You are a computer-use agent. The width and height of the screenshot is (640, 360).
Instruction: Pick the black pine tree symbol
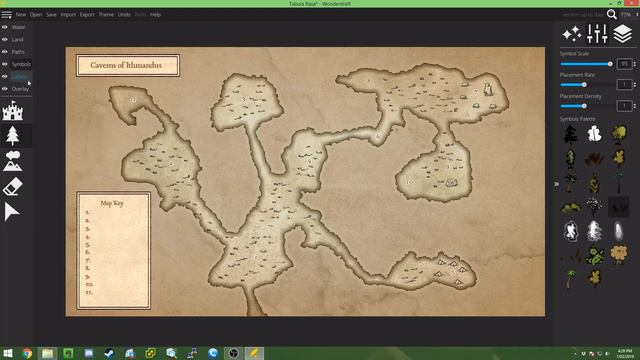pyautogui.click(x=571, y=134)
